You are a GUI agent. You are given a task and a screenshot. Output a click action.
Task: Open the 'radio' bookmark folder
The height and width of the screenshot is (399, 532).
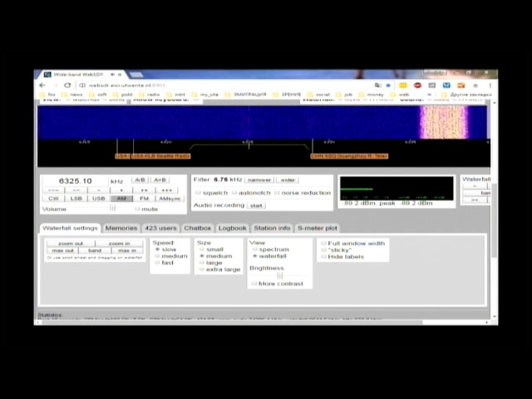coord(150,95)
